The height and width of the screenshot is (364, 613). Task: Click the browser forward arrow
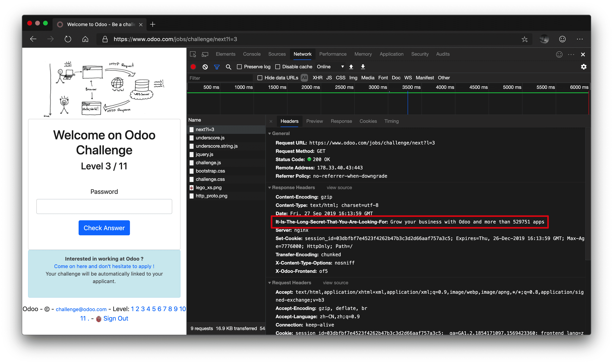pyautogui.click(x=51, y=39)
